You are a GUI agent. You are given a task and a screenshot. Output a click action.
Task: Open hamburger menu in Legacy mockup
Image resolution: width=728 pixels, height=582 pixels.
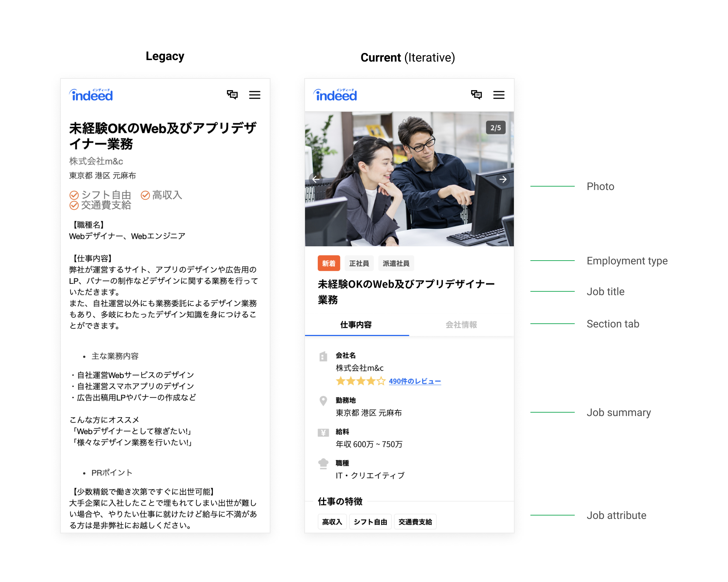point(254,95)
